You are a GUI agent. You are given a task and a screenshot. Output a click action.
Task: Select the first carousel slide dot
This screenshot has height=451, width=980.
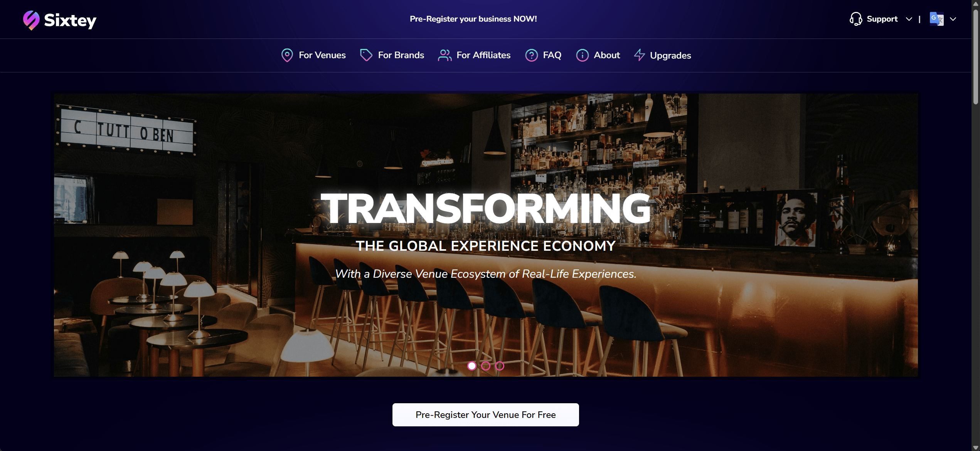471,366
